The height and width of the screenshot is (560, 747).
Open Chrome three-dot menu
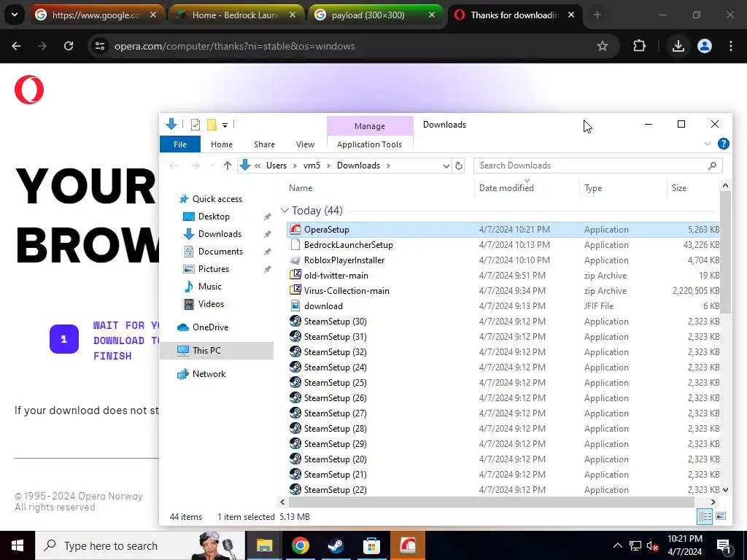pyautogui.click(x=730, y=46)
